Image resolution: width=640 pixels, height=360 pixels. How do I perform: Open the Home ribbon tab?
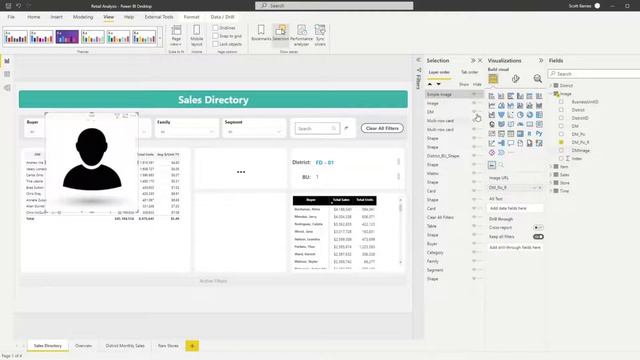tap(33, 17)
